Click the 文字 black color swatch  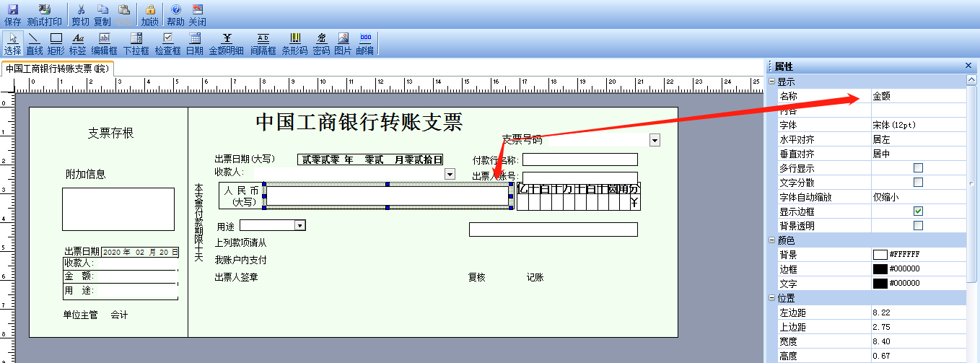point(880,284)
